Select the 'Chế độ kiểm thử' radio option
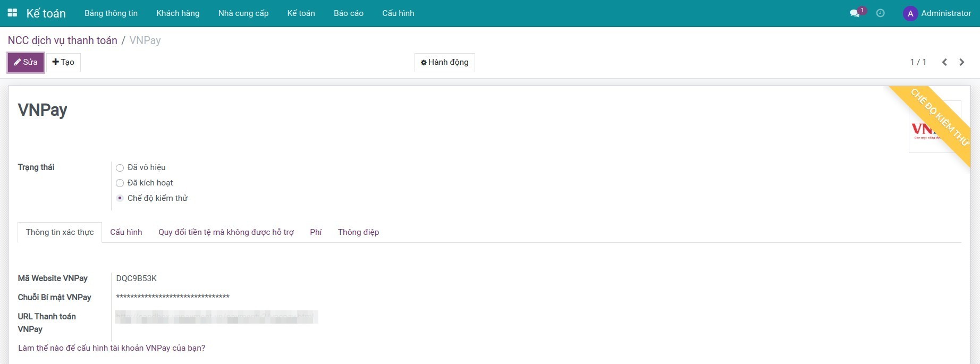Image resolution: width=980 pixels, height=364 pixels. (x=120, y=198)
